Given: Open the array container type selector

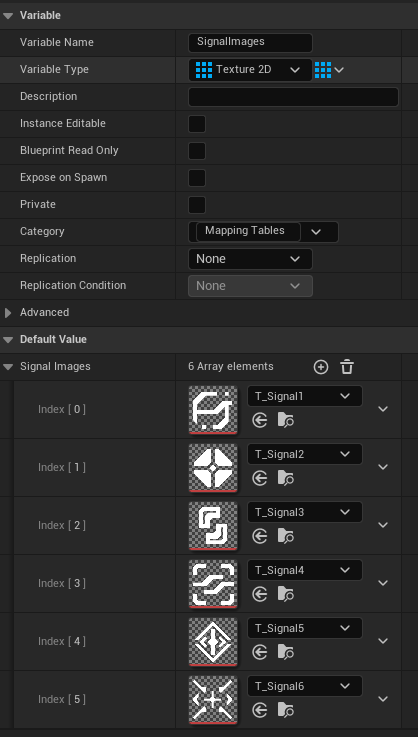Looking at the screenshot, I should (329, 70).
